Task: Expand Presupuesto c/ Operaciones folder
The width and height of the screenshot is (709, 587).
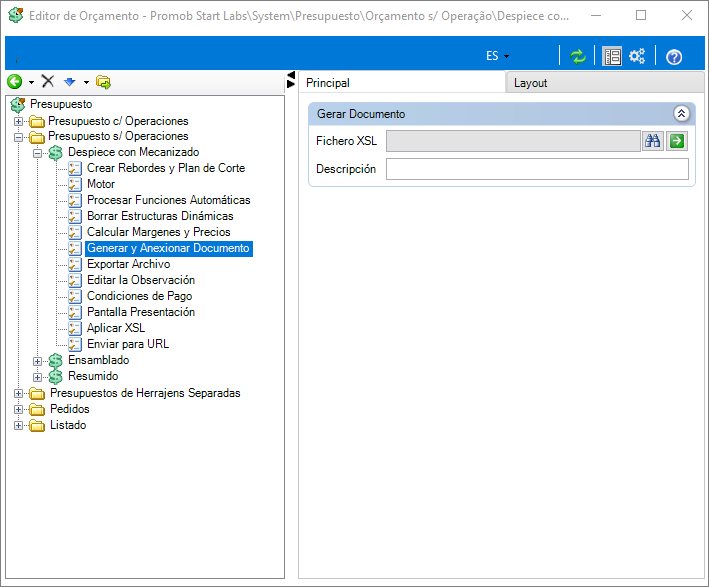Action: click(x=19, y=121)
